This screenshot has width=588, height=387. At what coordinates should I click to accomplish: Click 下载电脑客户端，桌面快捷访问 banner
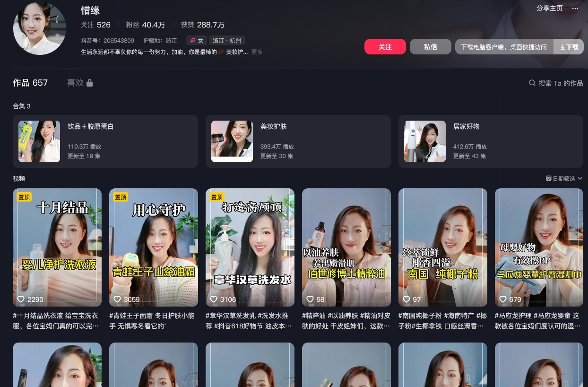(x=504, y=47)
